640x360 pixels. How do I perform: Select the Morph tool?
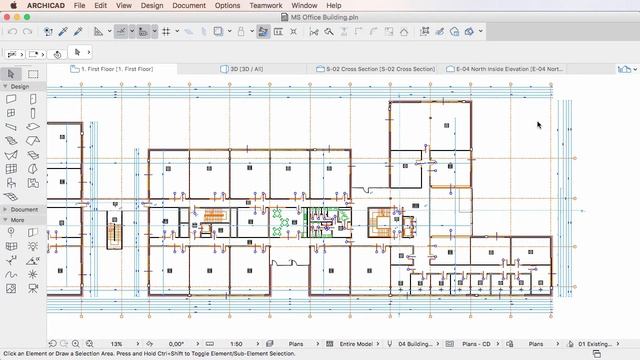[x=33, y=169]
